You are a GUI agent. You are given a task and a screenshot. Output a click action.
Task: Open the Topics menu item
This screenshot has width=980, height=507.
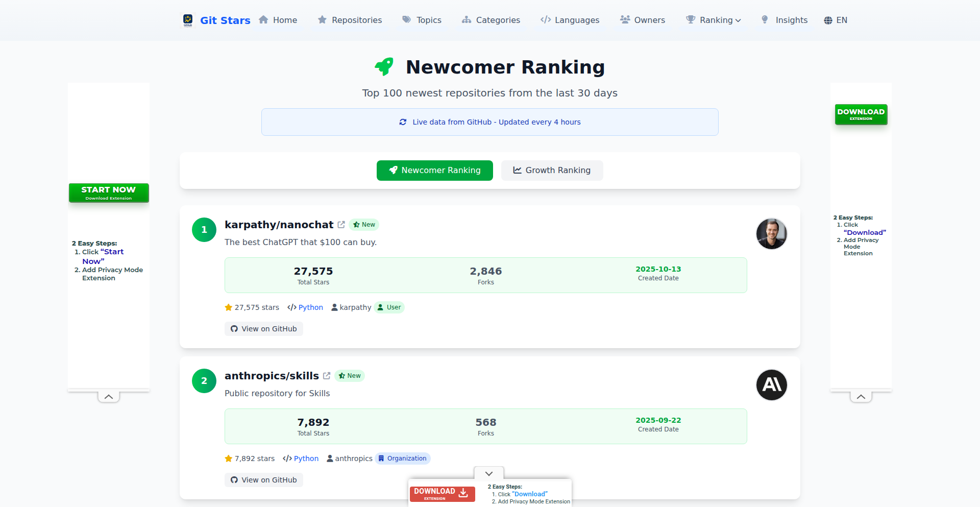[x=422, y=20]
